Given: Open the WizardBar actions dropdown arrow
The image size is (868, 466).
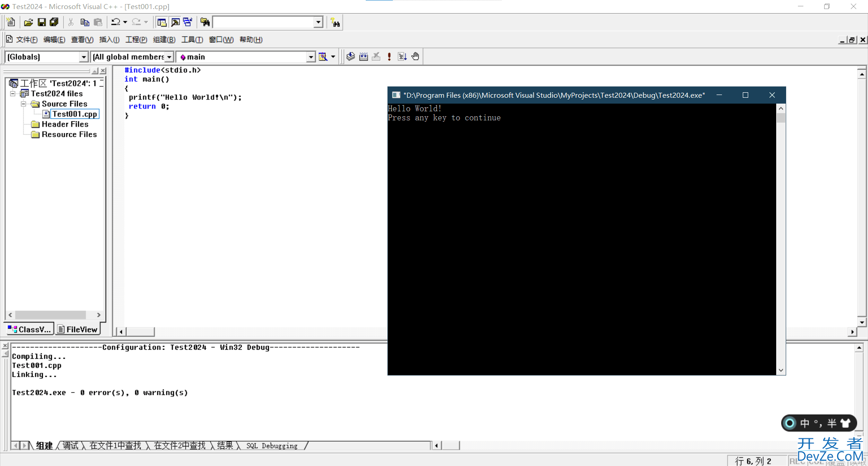Looking at the screenshot, I should click(x=333, y=57).
